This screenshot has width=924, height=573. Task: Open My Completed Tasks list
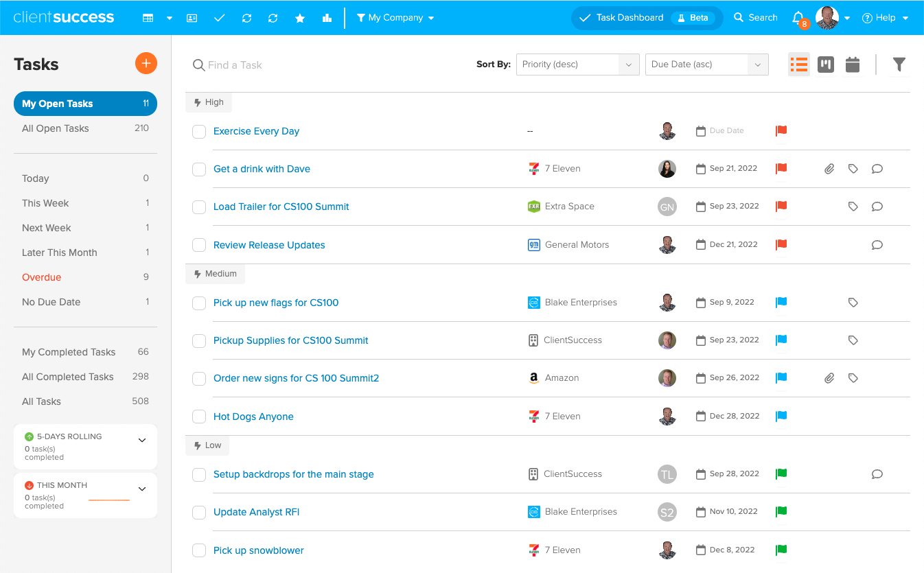tap(85, 352)
